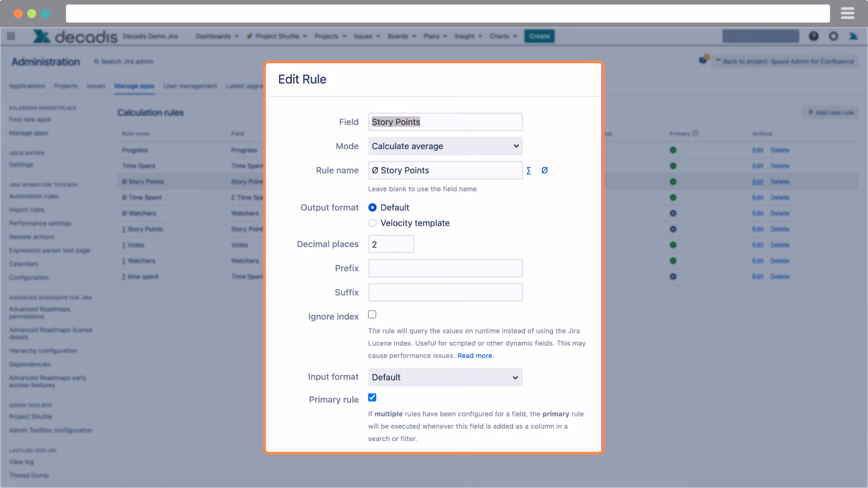Viewport: 868px width, 488px height.
Task: Click Add new rule button
Action: tap(831, 113)
